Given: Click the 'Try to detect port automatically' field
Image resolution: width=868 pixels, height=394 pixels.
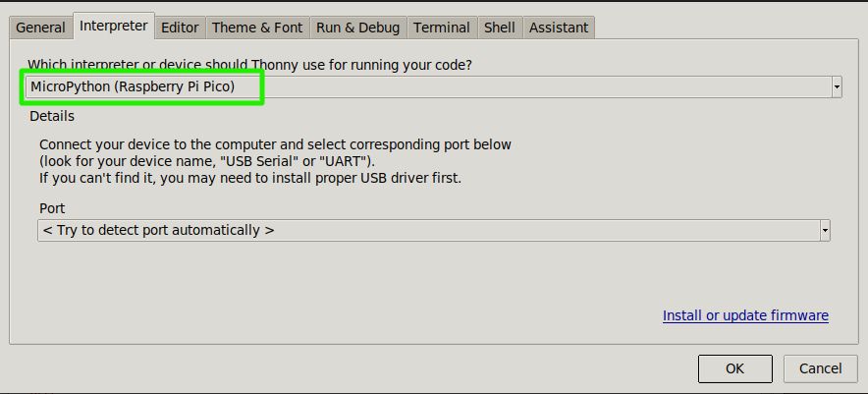Looking at the screenshot, I should [x=428, y=230].
